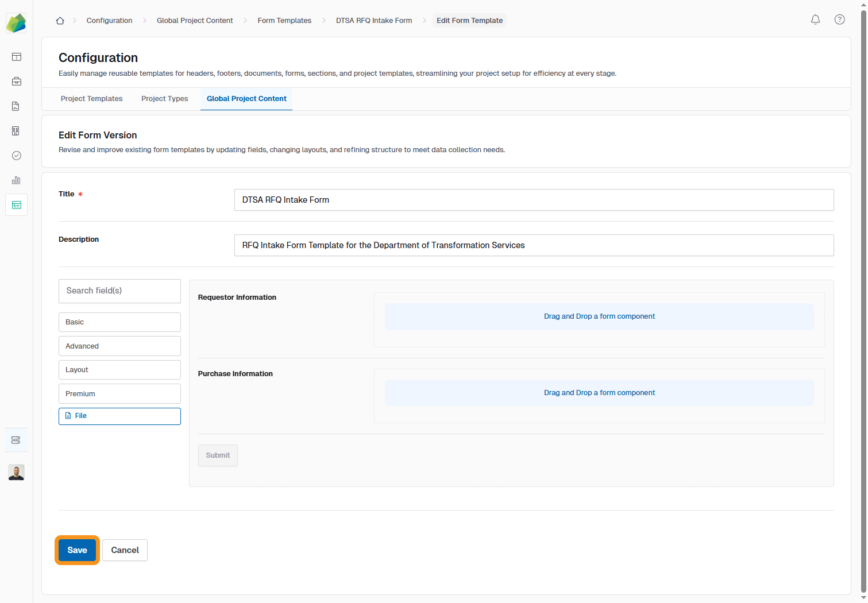Screen dimensions: 868x603
Task: Click the server settings icon in sidebar
Action: click(16, 440)
